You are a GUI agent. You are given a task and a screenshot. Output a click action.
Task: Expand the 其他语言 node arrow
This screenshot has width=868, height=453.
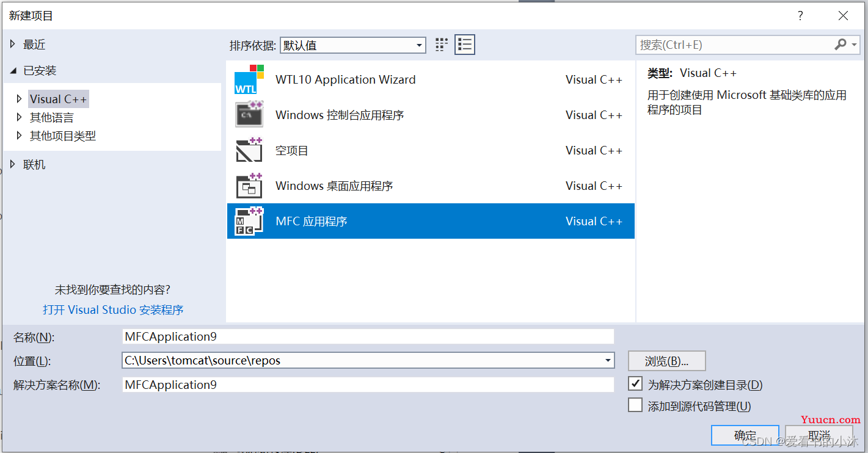[20, 117]
